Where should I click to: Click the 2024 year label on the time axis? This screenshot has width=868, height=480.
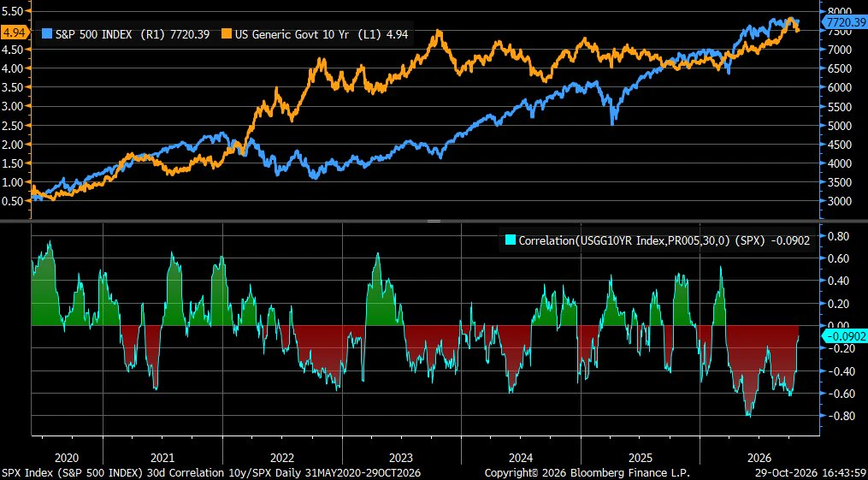tap(521, 458)
